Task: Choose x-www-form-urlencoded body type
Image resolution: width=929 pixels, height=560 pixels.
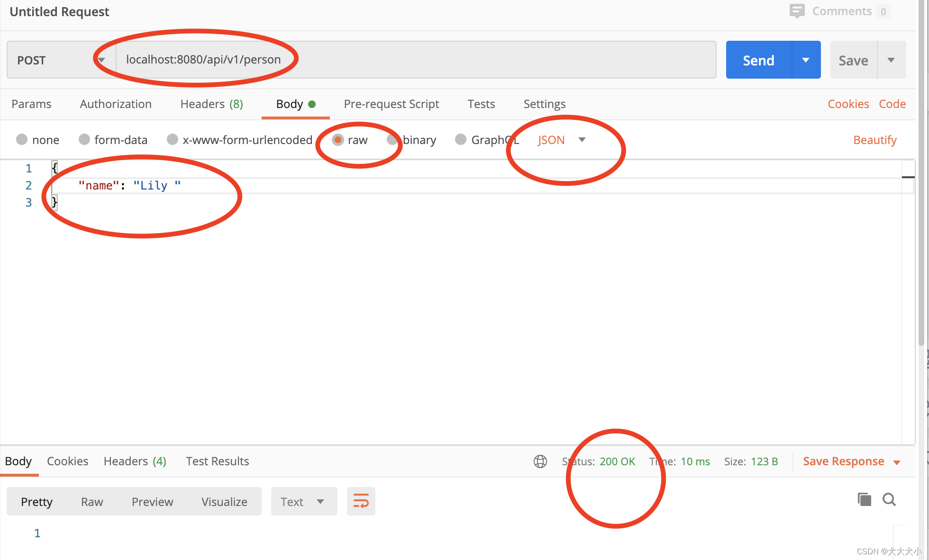Action: point(173,140)
